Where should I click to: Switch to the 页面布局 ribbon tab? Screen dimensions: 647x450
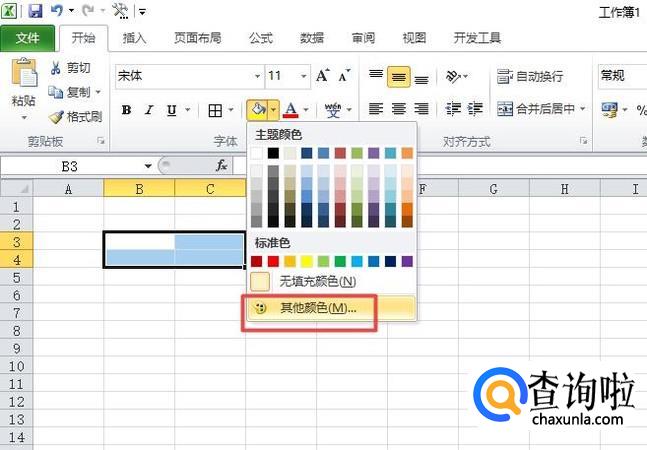coord(197,38)
